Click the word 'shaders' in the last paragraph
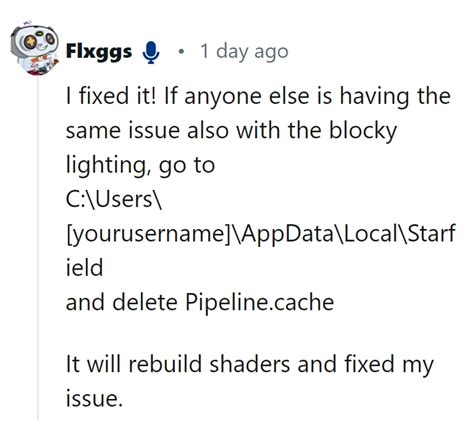 (x=250, y=363)
